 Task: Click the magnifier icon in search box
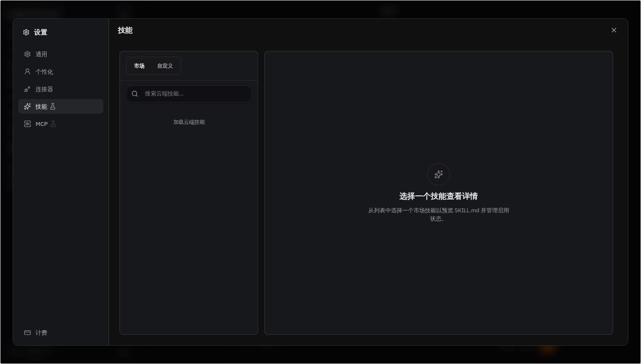pyautogui.click(x=135, y=94)
